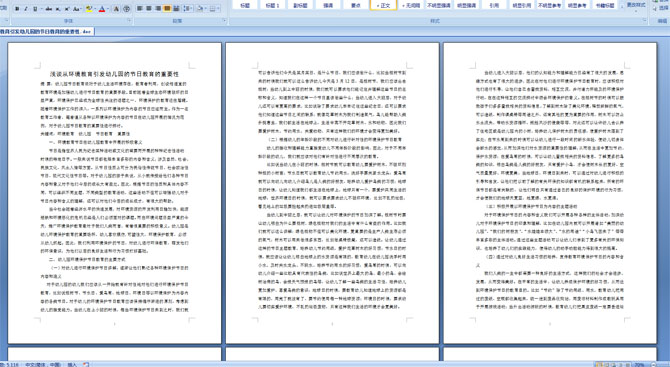Switch to the open document tab

(47, 32)
